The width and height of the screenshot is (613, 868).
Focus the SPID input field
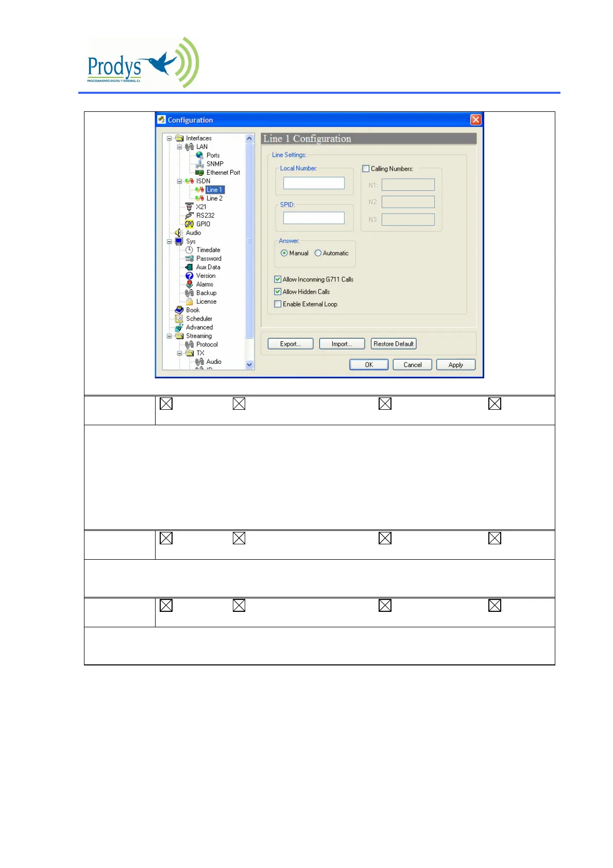[314, 218]
